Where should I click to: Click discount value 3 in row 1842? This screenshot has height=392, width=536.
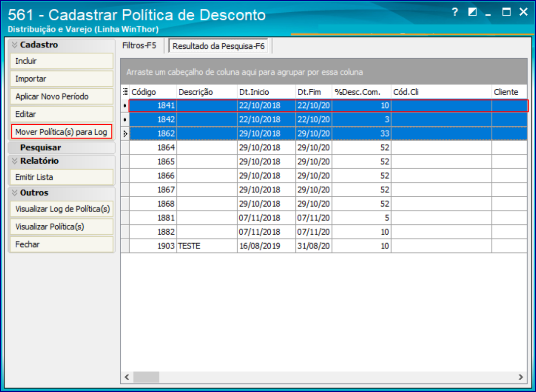(x=361, y=120)
